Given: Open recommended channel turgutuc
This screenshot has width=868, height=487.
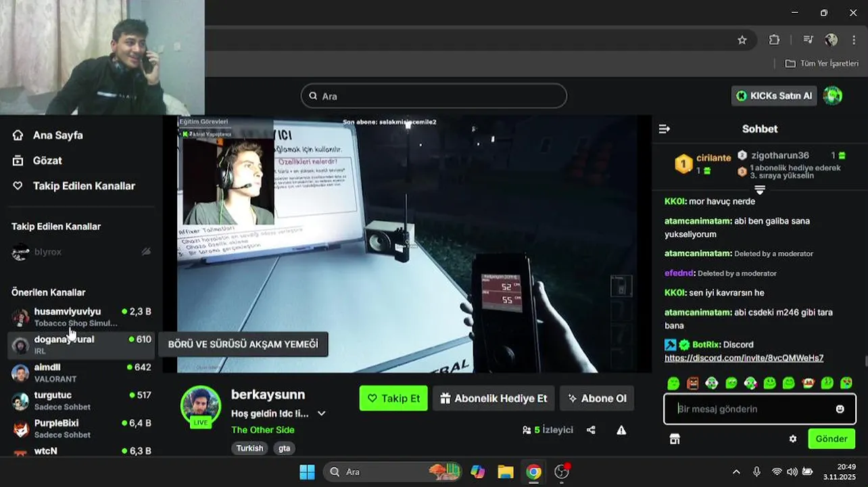Looking at the screenshot, I should pyautogui.click(x=81, y=400).
